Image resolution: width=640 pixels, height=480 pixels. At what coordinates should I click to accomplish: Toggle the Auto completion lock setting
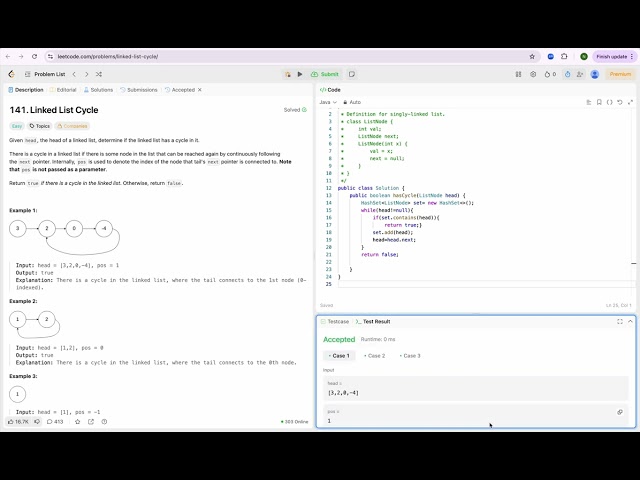click(352, 102)
